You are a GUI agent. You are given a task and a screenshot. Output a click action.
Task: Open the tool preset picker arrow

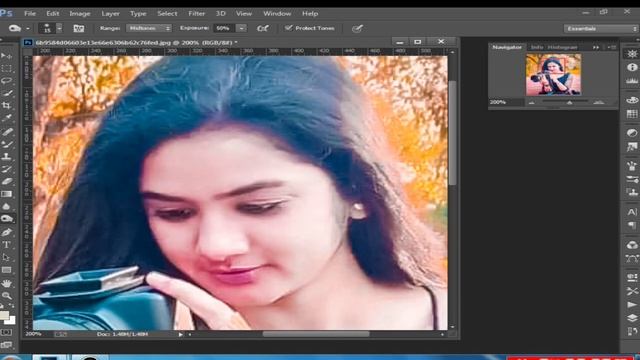pyautogui.click(x=28, y=29)
